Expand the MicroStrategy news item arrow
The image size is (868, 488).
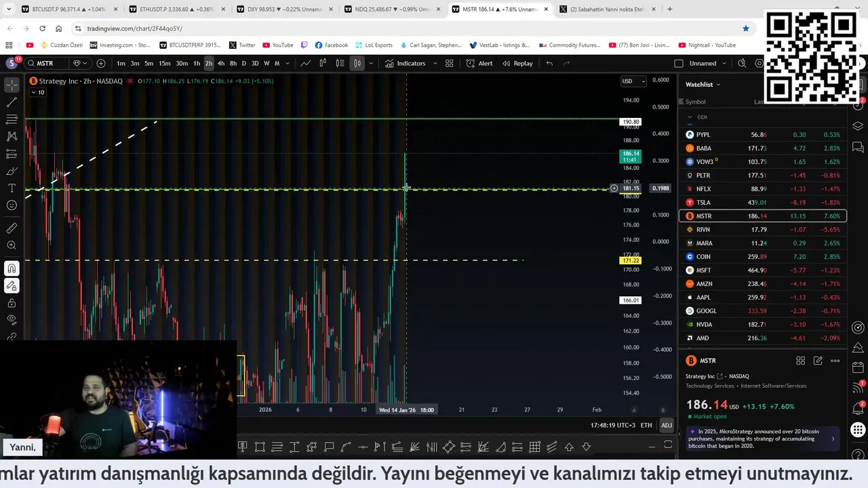tap(833, 439)
